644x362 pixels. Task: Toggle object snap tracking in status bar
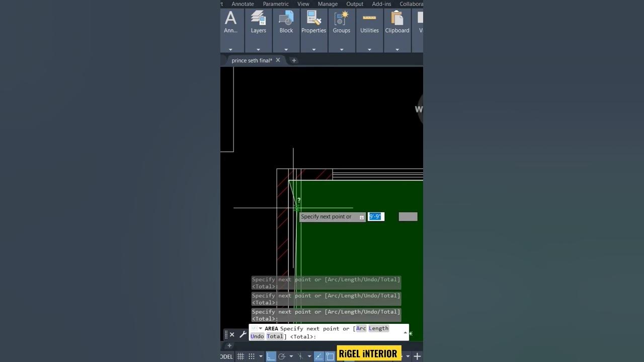[x=319, y=356]
